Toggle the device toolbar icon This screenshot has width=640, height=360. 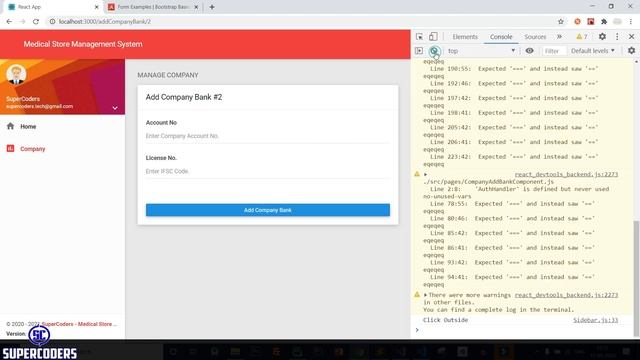point(433,37)
